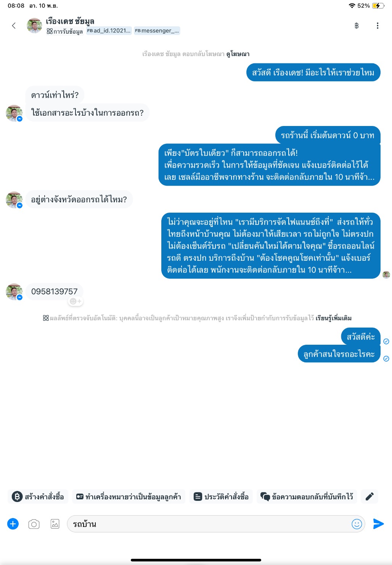
Task: Tap เรียนรู้เพิ่มเติม learn more link
Action: click(334, 318)
